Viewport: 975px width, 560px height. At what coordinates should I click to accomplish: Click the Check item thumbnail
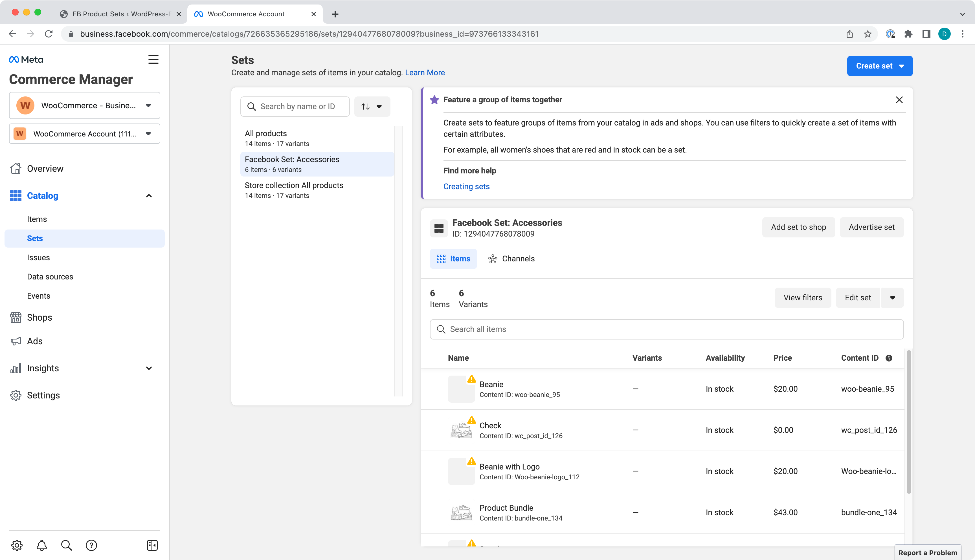461,430
